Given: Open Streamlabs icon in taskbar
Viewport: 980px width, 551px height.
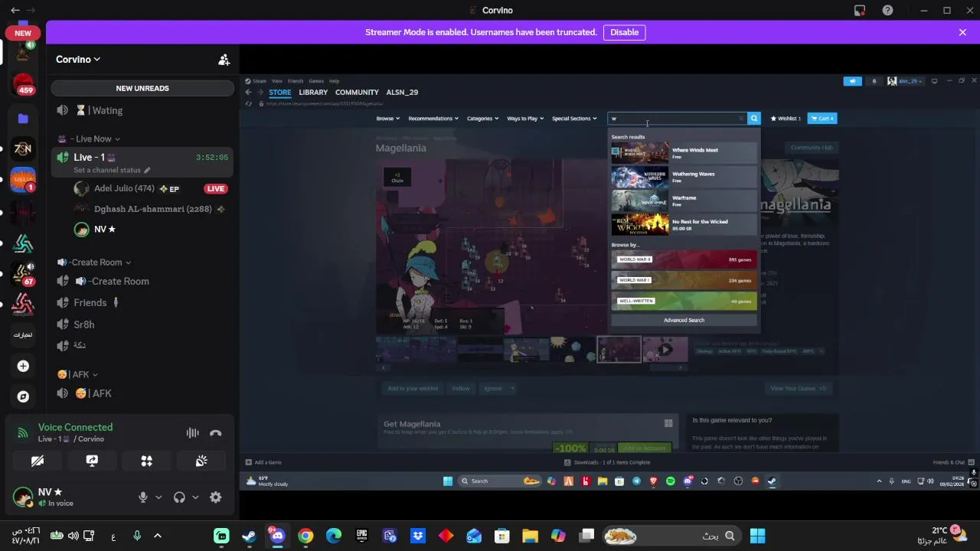Looking at the screenshot, I should 221,536.
